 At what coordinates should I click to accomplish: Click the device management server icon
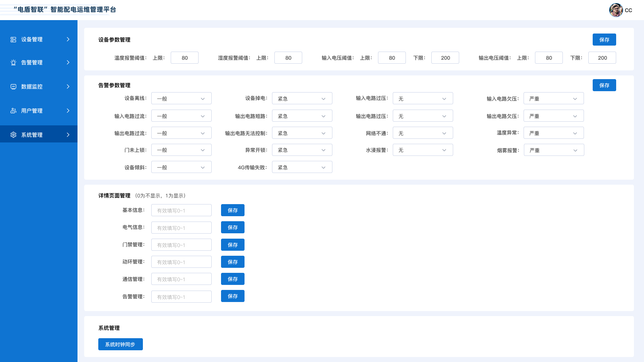point(13,40)
